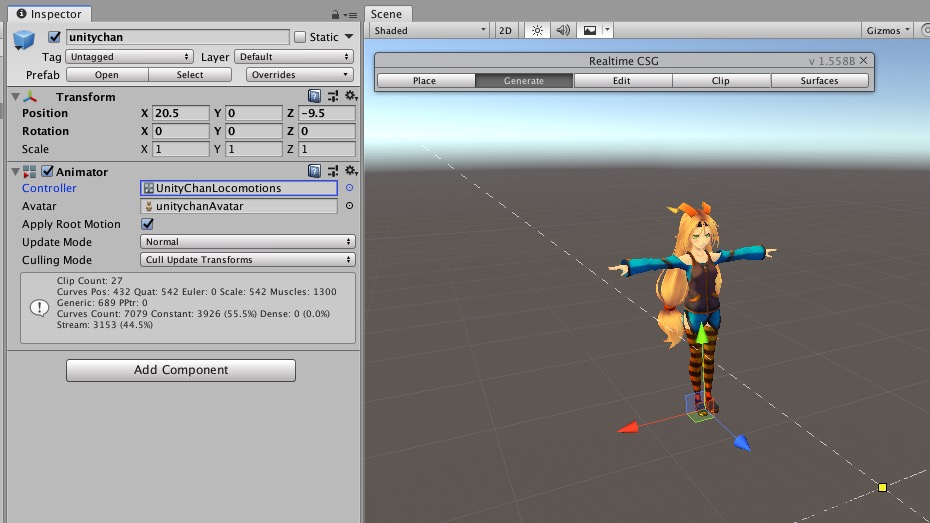Toggle the unitychan active checkbox

[x=55, y=37]
